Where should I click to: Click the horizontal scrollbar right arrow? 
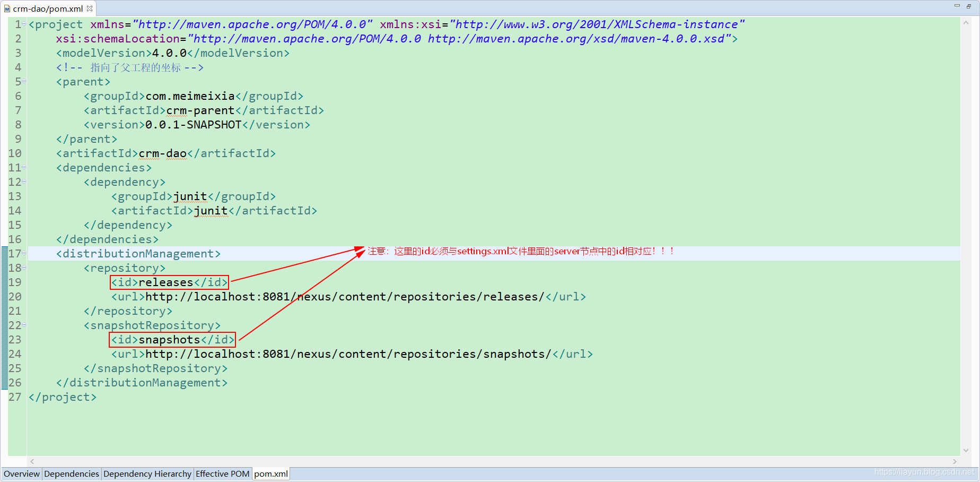[x=955, y=461]
